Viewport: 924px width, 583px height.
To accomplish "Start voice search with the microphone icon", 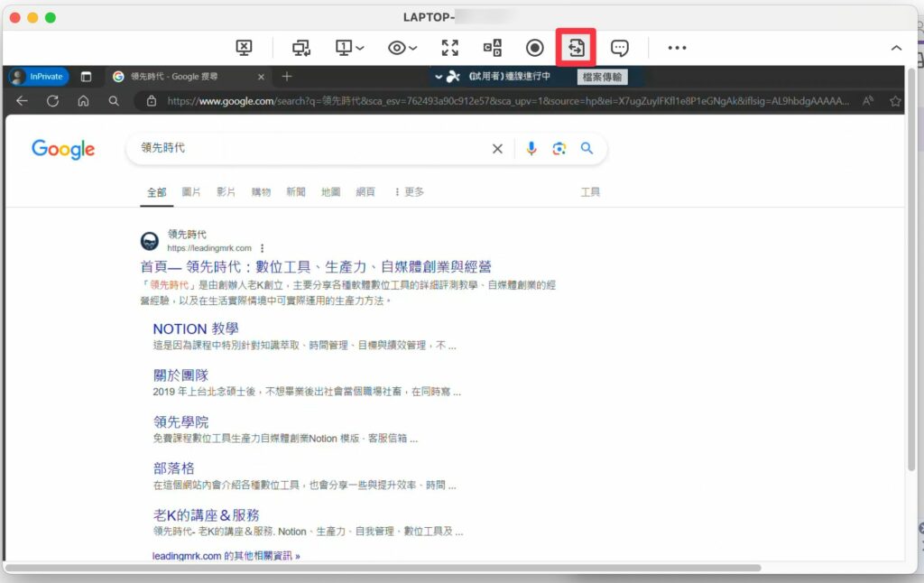I will point(531,149).
